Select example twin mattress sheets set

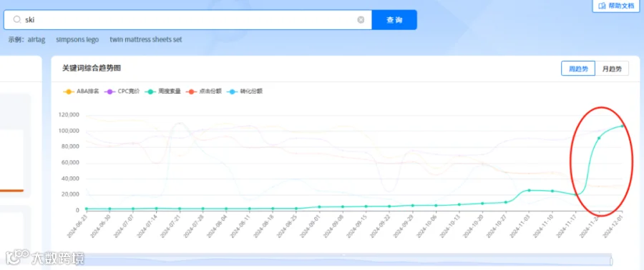[x=146, y=40]
